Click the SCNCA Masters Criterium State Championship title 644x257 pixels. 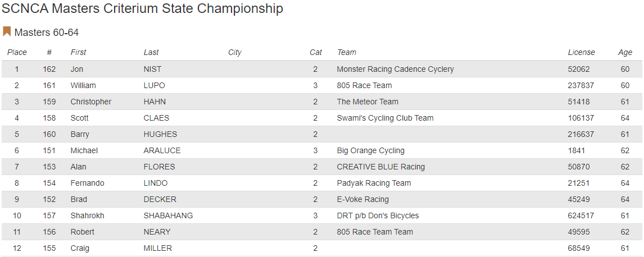point(143,8)
